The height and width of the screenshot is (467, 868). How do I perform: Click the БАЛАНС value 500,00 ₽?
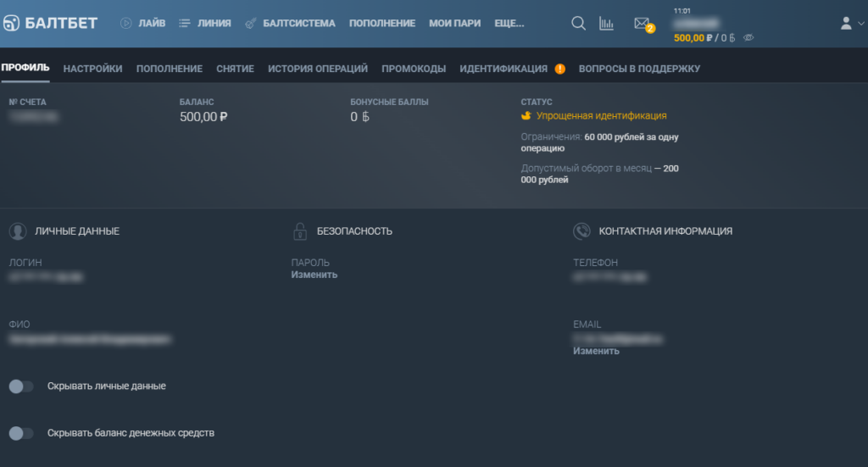tap(203, 117)
